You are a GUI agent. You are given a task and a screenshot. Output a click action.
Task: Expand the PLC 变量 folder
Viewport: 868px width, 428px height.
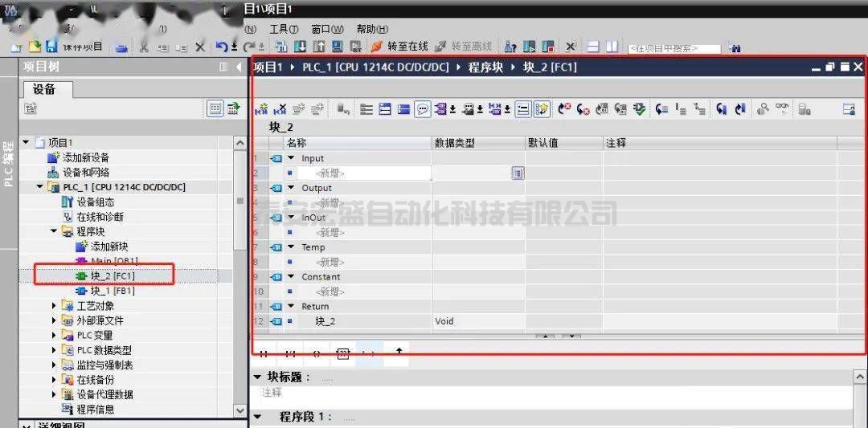tap(54, 335)
